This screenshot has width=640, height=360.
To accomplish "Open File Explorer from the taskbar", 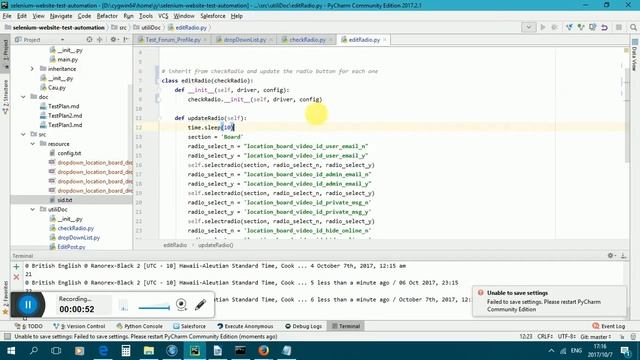I will coord(149,351).
